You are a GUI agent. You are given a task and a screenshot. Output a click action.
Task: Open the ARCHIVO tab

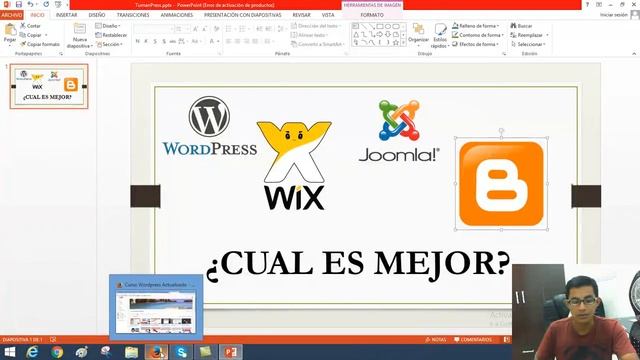click(x=11, y=15)
